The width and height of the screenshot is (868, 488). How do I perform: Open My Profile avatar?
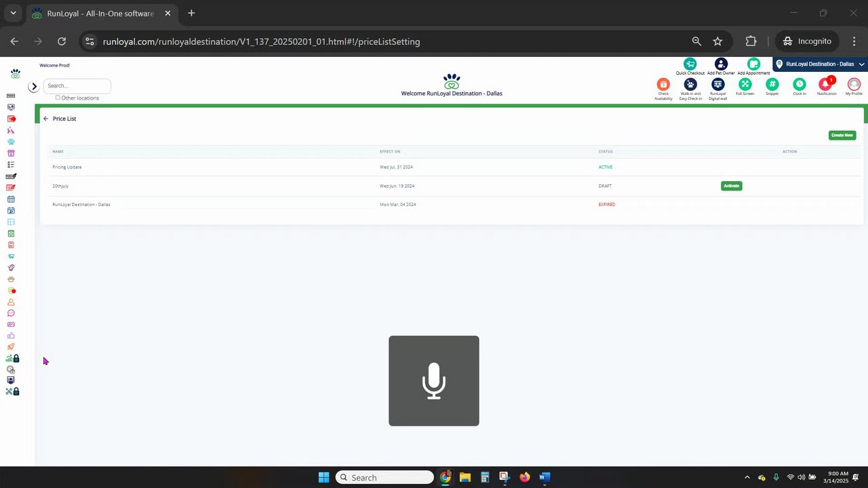tap(854, 84)
